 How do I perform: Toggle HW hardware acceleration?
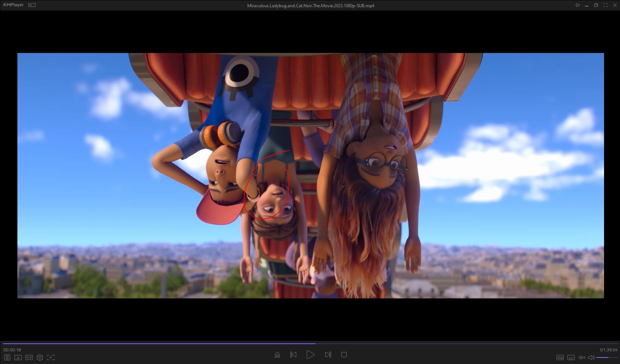click(560, 357)
